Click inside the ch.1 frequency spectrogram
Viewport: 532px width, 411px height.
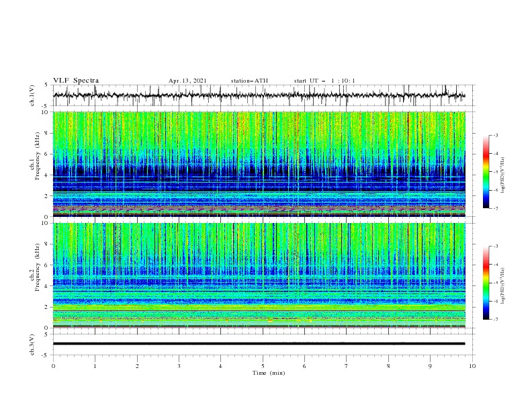click(259, 164)
